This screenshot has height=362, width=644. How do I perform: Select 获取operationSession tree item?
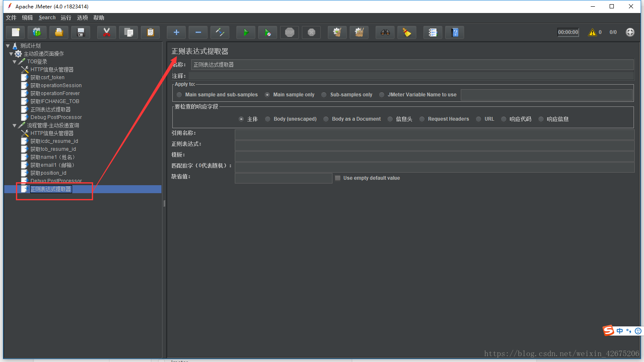(56, 85)
